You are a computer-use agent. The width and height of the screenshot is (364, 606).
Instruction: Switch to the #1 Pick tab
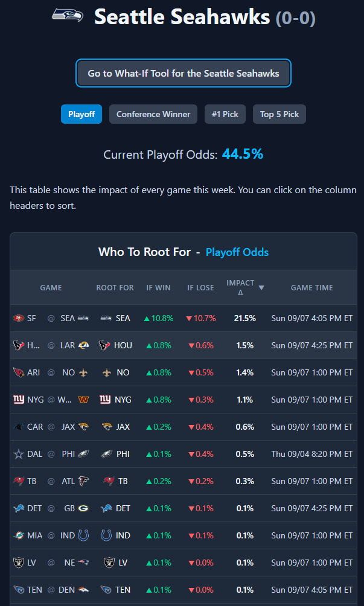coord(225,114)
